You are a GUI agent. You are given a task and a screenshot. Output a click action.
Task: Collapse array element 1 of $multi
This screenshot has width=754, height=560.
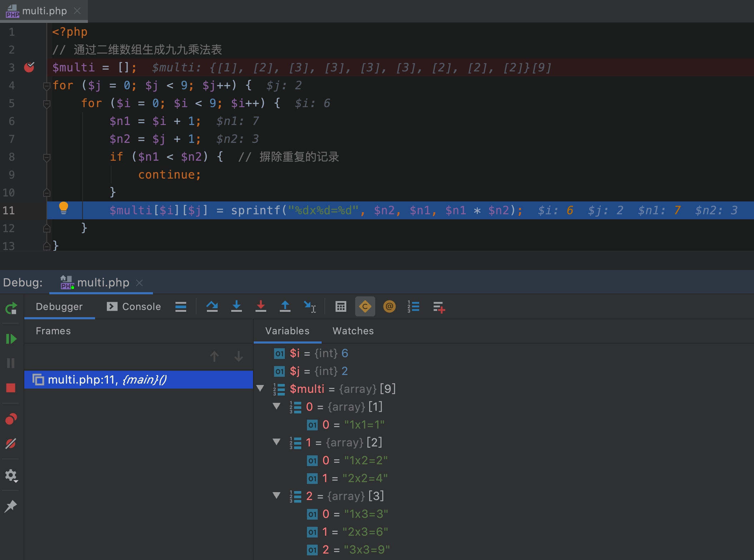pos(277,442)
